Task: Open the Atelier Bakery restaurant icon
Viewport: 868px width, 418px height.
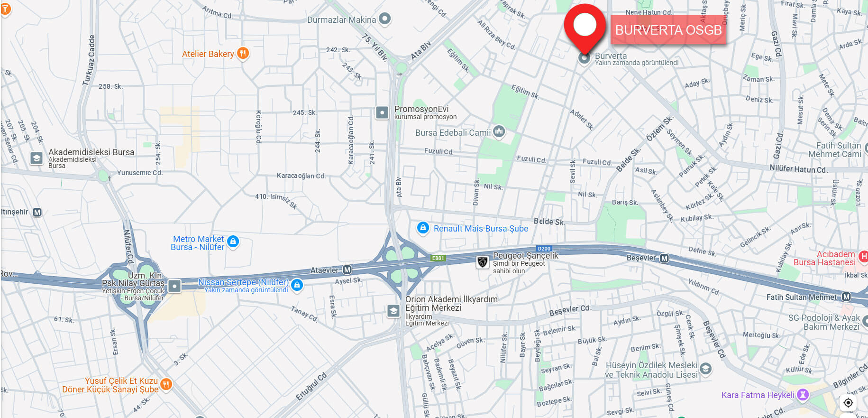Action: tap(243, 53)
